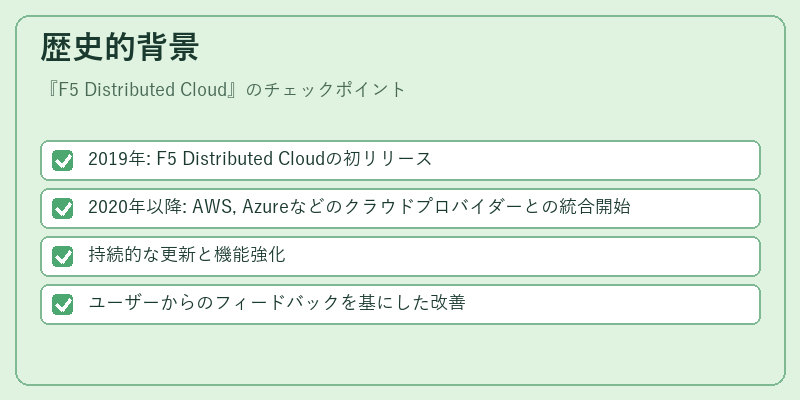Click the 『F5 Distributed Cloud』のチェックポイント subtitle
The image size is (800, 400).
tap(223, 89)
